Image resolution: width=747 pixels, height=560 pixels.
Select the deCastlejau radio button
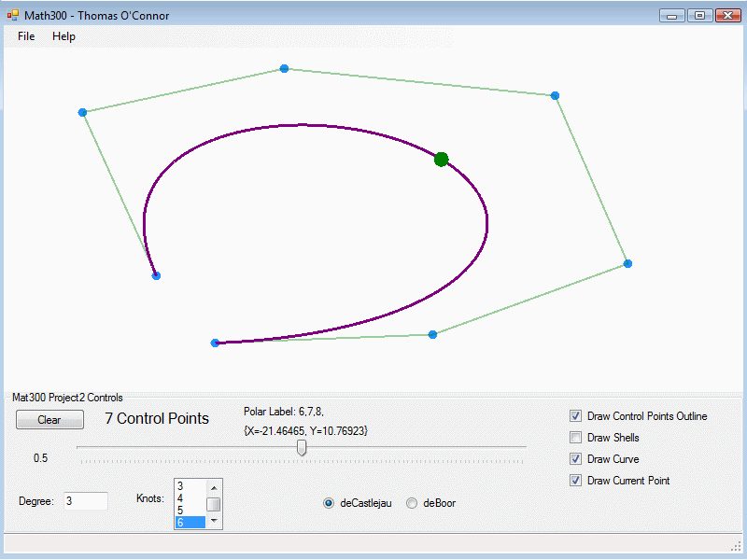329,503
